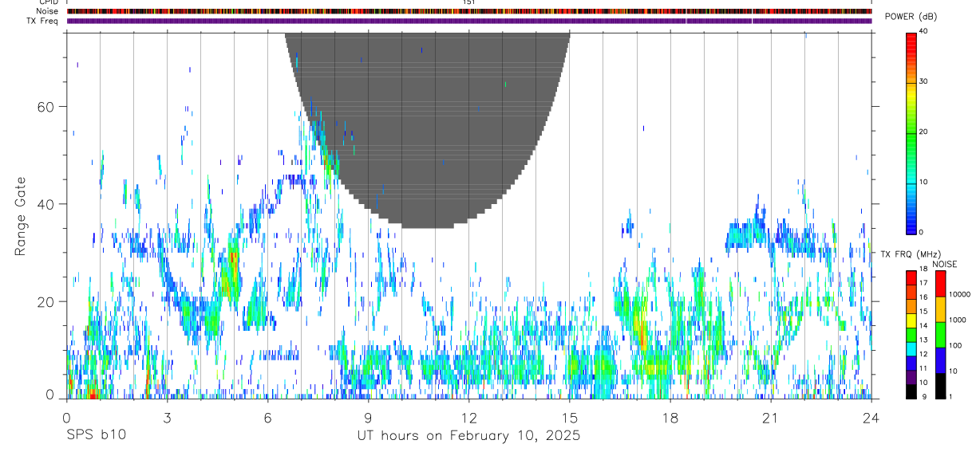The height and width of the screenshot is (452, 980).
Task: Click the SPS b10 label
Action: tap(96, 436)
